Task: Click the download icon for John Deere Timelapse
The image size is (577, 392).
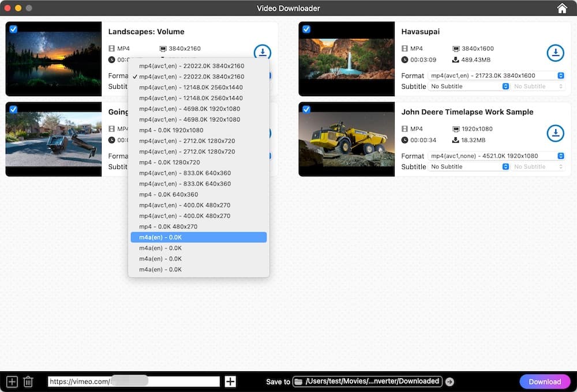Action: [x=555, y=133]
